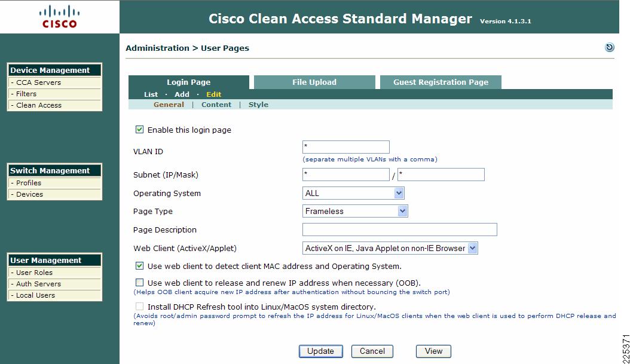Select the List sub-tab
This screenshot has width=630, height=364.
pyautogui.click(x=151, y=94)
